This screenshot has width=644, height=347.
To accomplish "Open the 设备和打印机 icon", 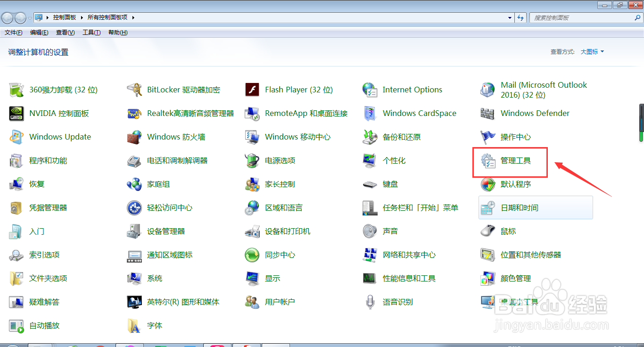I will [x=252, y=231].
